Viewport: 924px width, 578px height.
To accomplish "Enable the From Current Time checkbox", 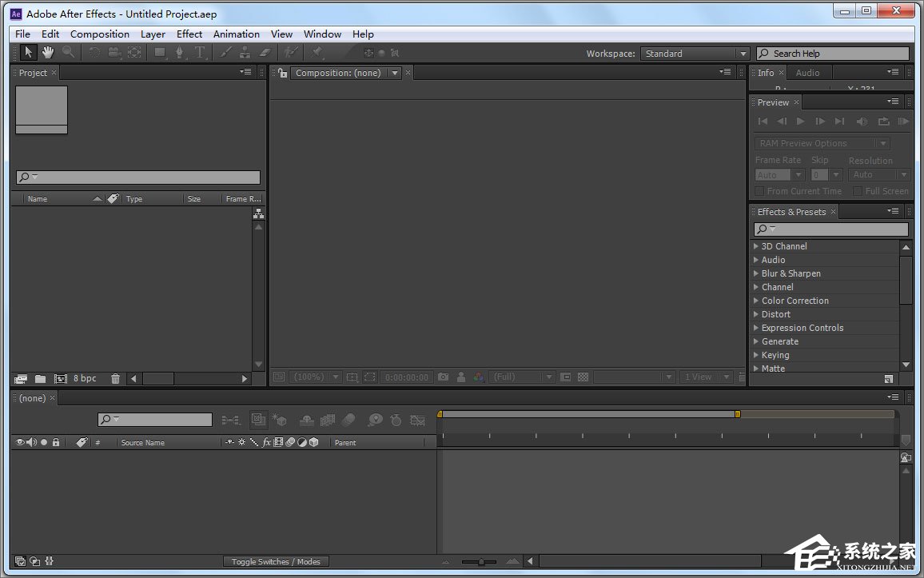I will tap(759, 191).
